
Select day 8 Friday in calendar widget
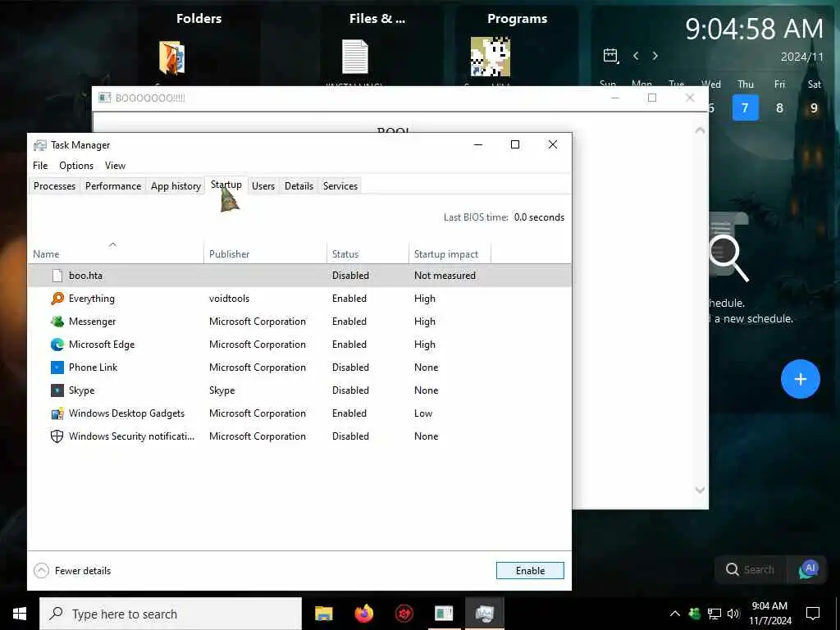779,107
